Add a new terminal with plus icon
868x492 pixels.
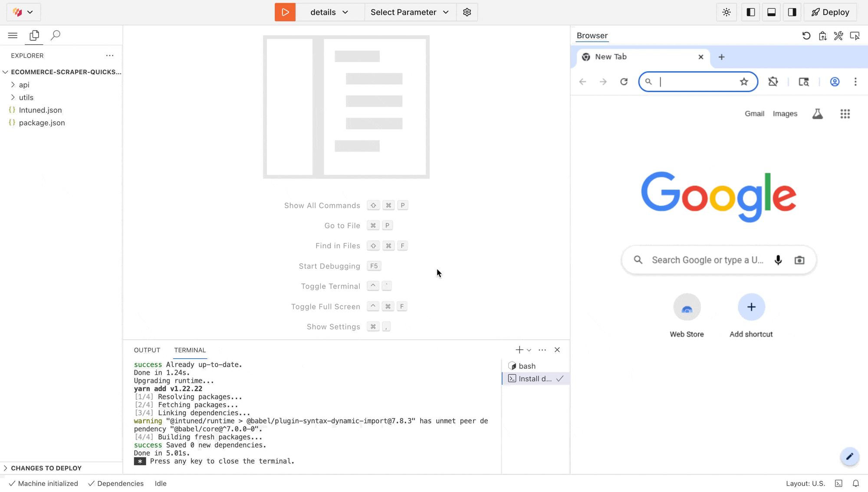click(x=519, y=350)
